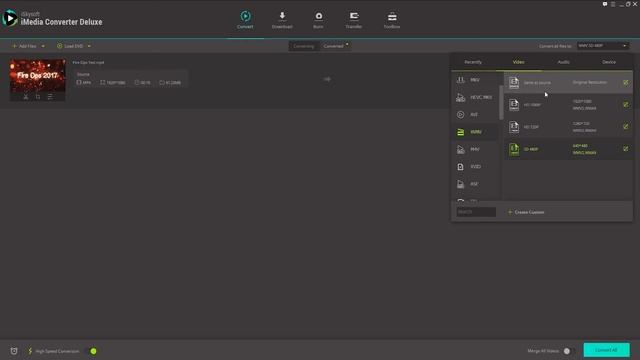This screenshot has width=640, height=360.
Task: Click edit checkbox for HD 720P preset
Action: (626, 127)
